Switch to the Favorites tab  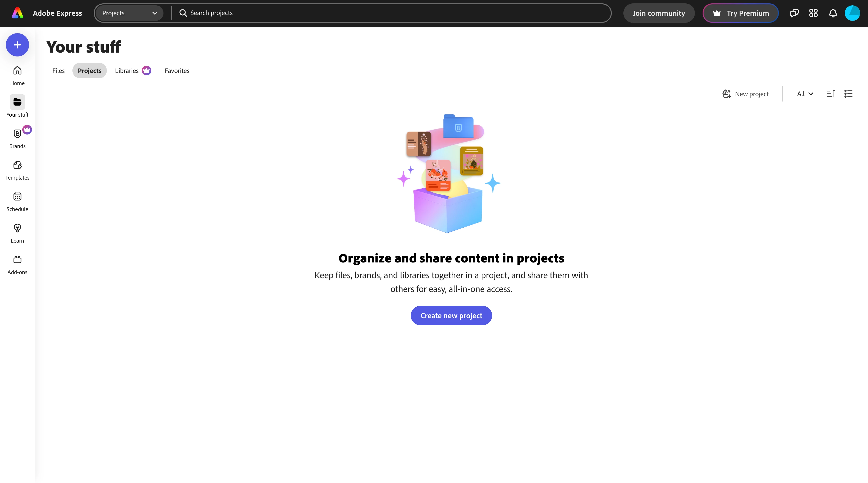coord(177,71)
